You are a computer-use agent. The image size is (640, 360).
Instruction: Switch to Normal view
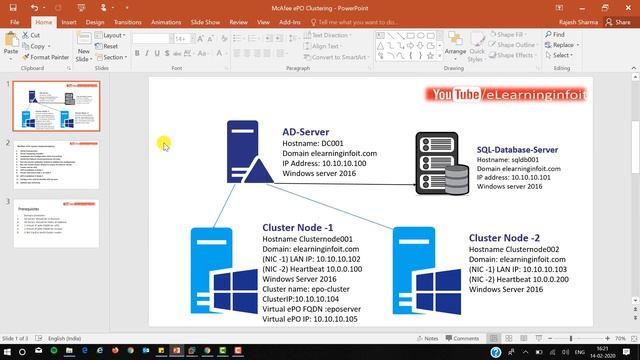pos(493,338)
